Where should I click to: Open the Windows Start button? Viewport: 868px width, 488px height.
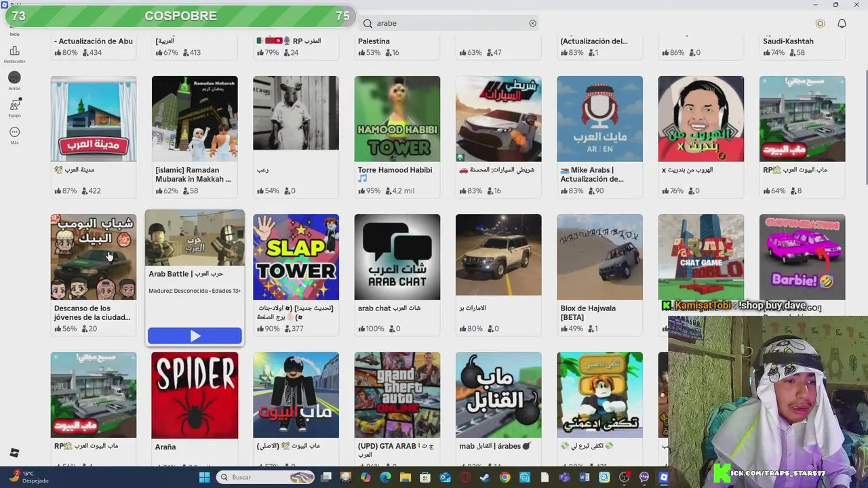pyautogui.click(x=204, y=477)
